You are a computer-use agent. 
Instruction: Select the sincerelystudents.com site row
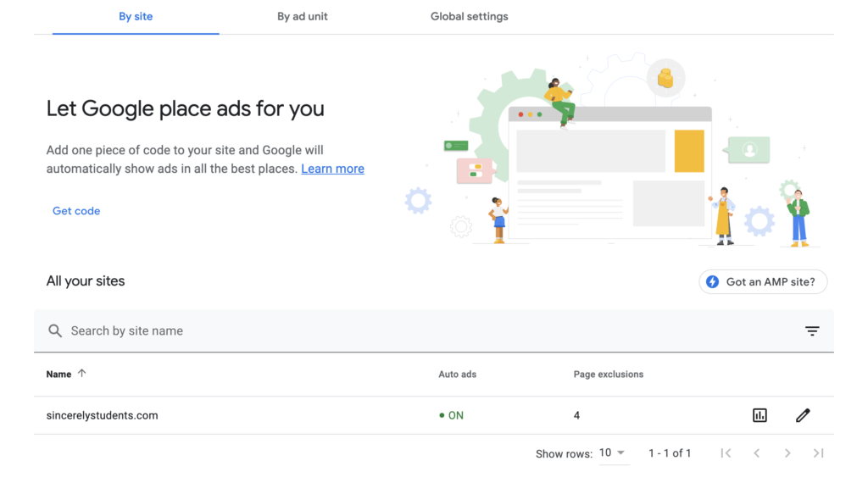102,415
